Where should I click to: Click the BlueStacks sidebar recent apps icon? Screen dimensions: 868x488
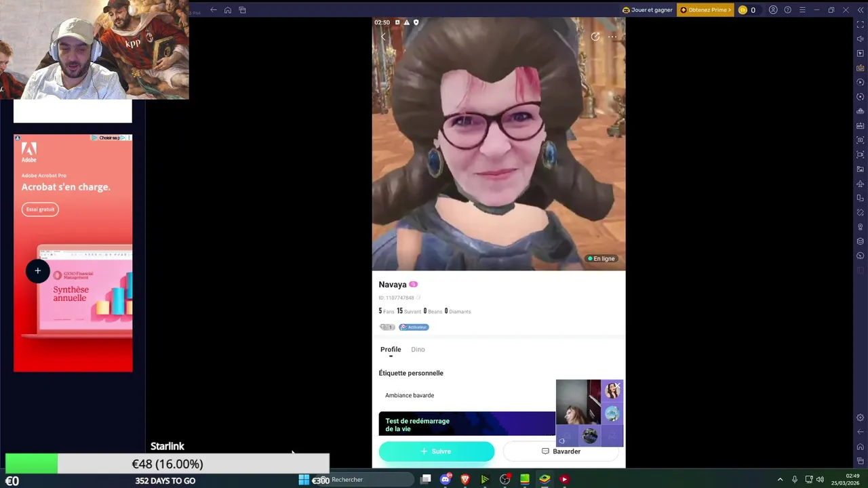[861, 461]
